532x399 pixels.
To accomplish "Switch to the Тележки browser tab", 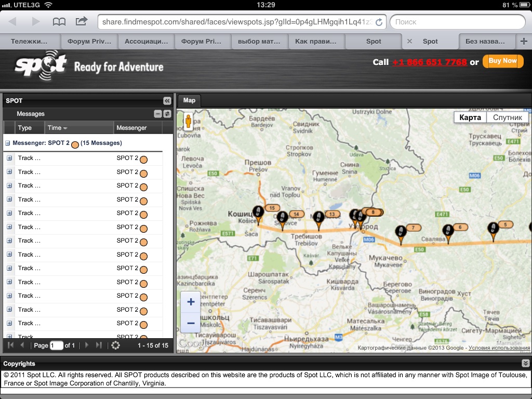I will pos(29,41).
